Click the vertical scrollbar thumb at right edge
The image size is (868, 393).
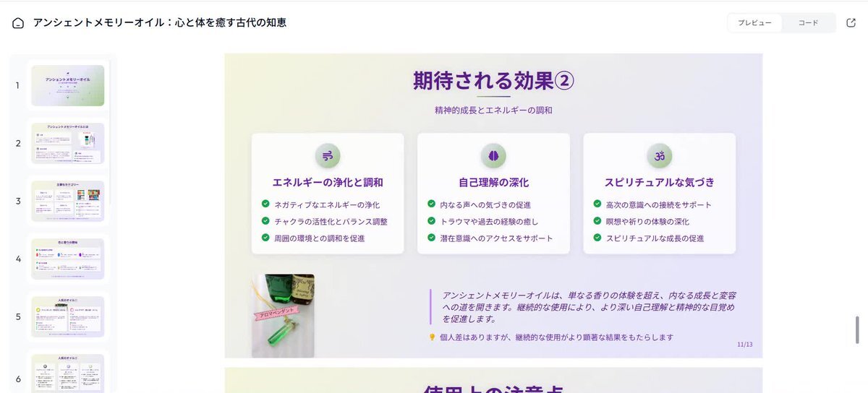pos(858,334)
